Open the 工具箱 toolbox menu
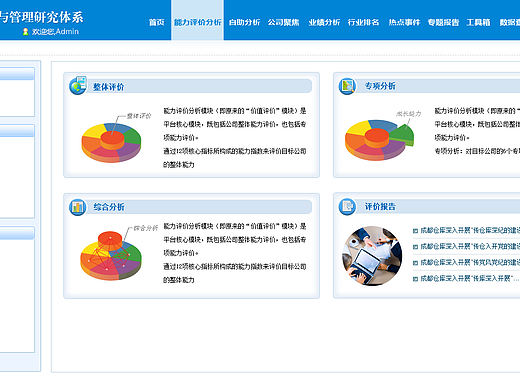The image size is (520, 390). (478, 22)
